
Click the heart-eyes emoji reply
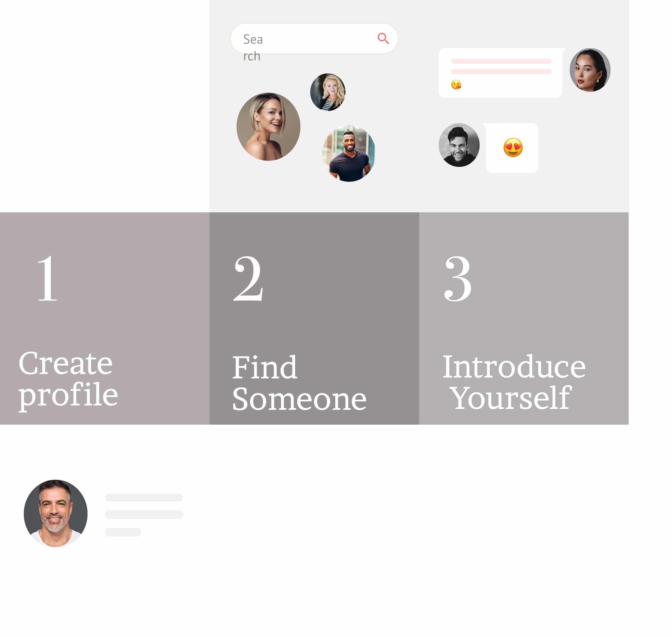513,147
